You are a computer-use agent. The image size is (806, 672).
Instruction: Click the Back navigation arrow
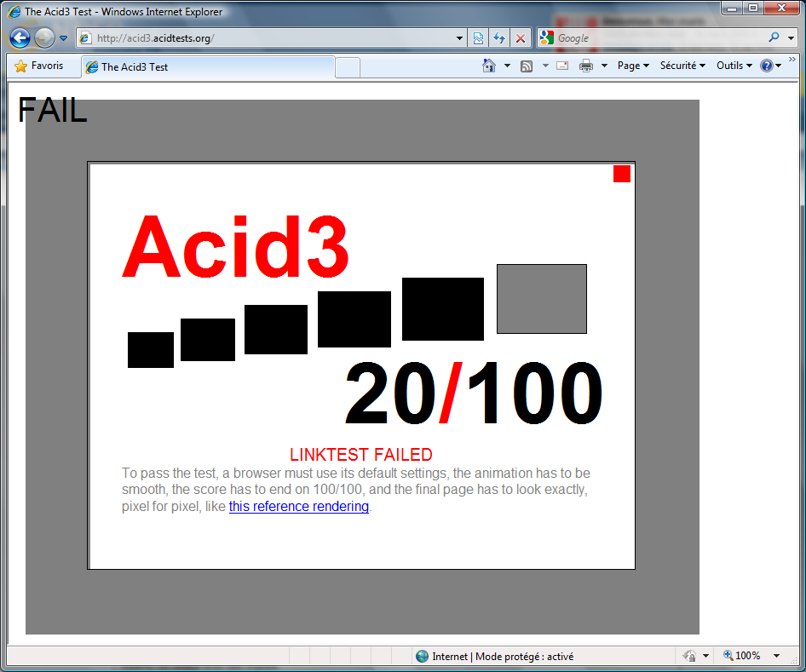point(20,38)
